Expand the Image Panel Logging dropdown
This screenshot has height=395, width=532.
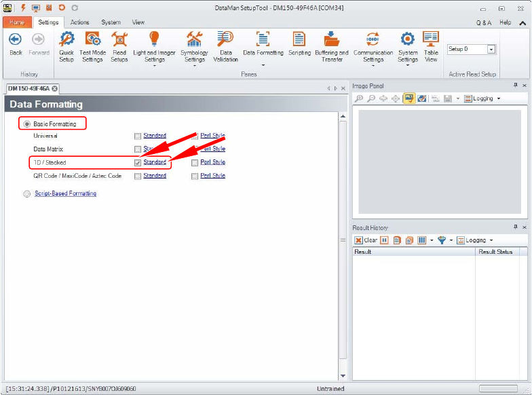click(499, 99)
